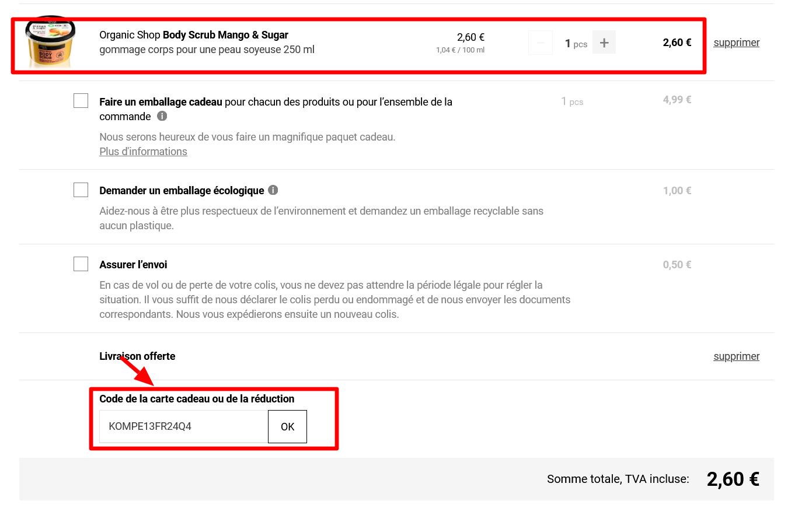Click the total sum 2,60 € amount
Viewport: 812px width, 508px height.
click(733, 479)
